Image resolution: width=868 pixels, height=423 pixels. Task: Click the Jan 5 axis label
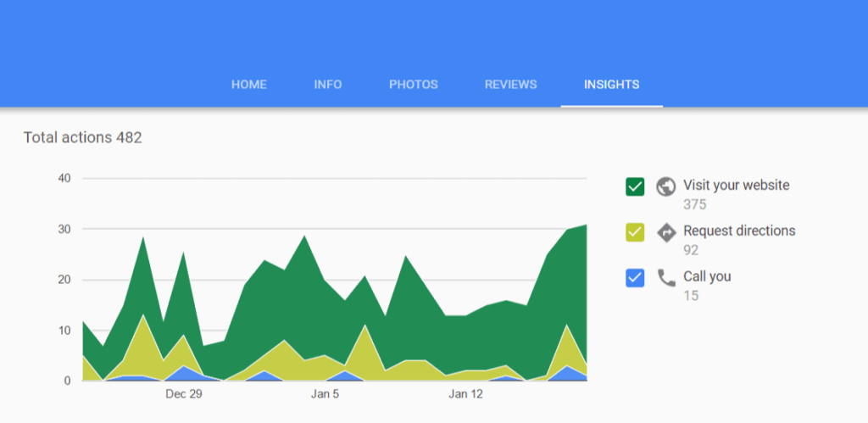pos(325,394)
